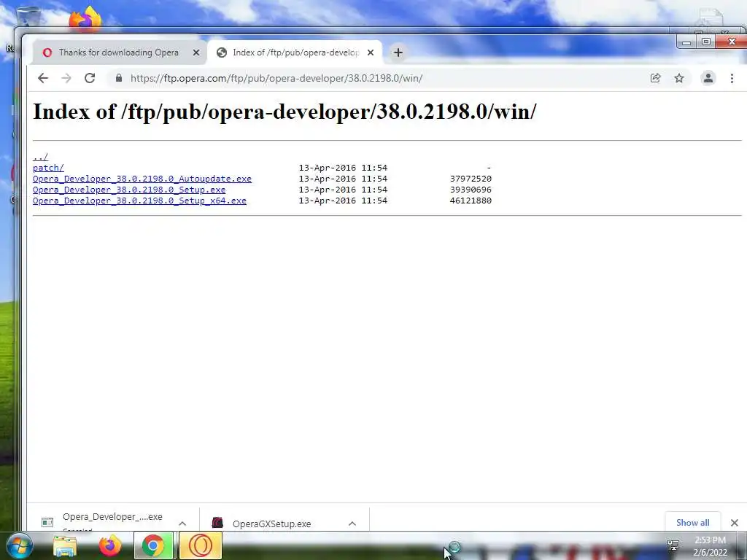The image size is (747, 560).
Task: Click file size 46121880
Action: pyautogui.click(x=471, y=201)
